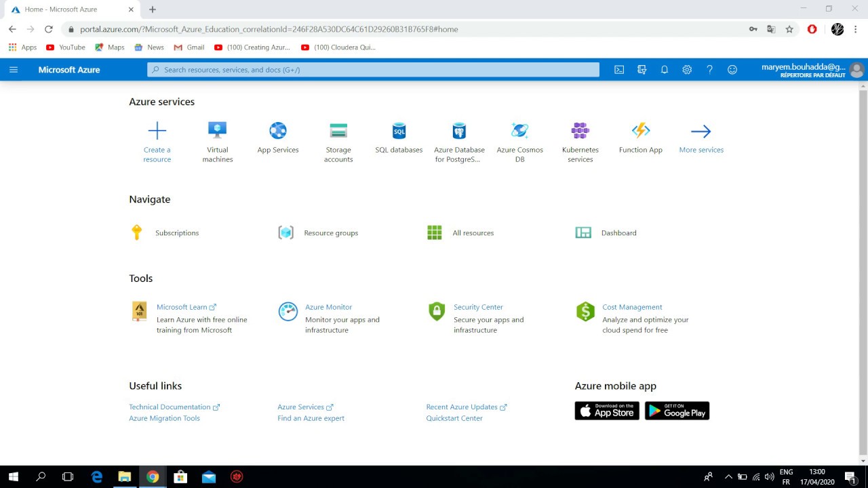The width and height of the screenshot is (868, 488).
Task: Open the Help question mark icon
Action: click(x=709, y=70)
